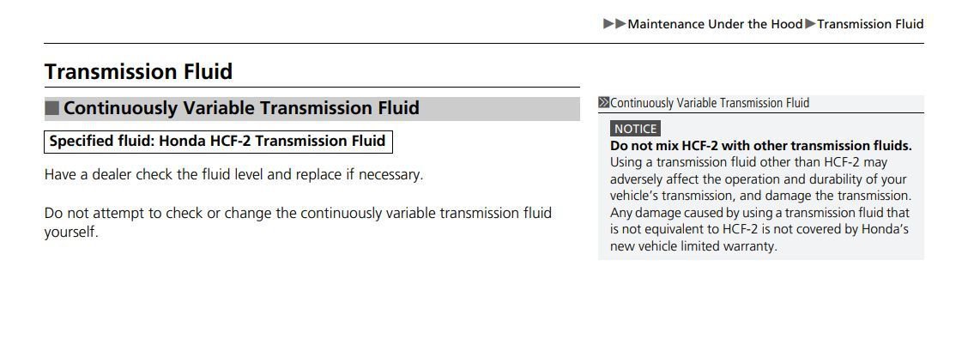Click the new vehicle limited warranty text
This screenshot has width=980, height=351.
693,246
